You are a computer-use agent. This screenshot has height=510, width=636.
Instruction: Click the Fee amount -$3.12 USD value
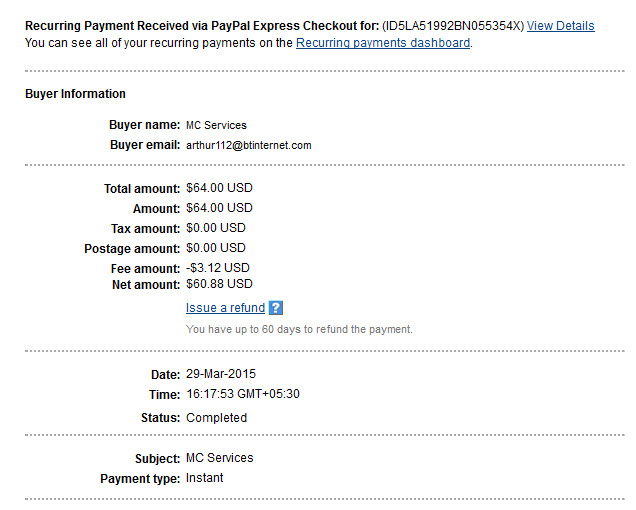tap(217, 268)
